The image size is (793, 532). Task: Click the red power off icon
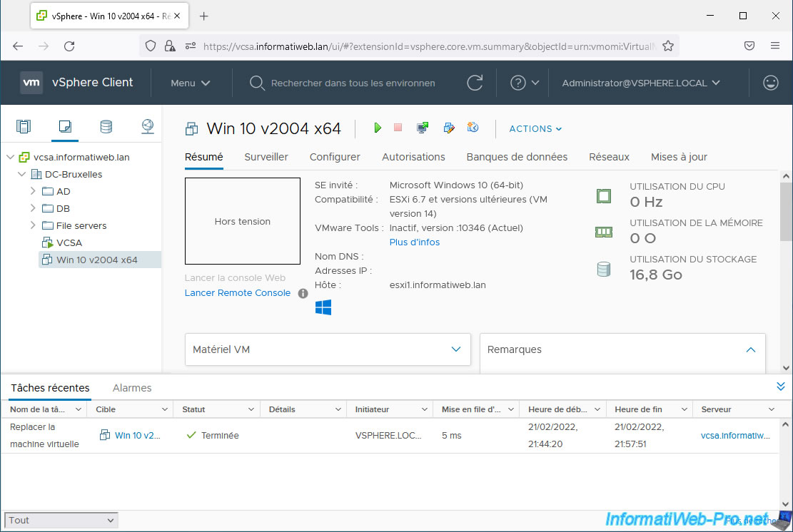pyautogui.click(x=398, y=128)
